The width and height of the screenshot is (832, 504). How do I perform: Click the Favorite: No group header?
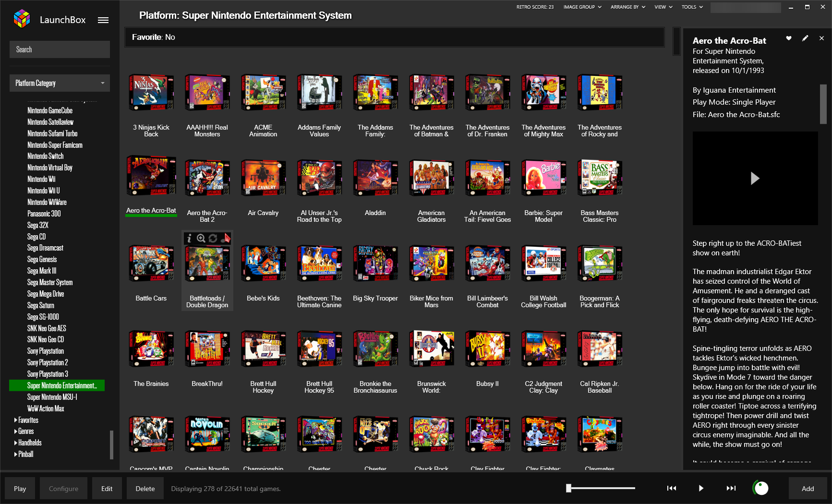pyautogui.click(x=395, y=37)
